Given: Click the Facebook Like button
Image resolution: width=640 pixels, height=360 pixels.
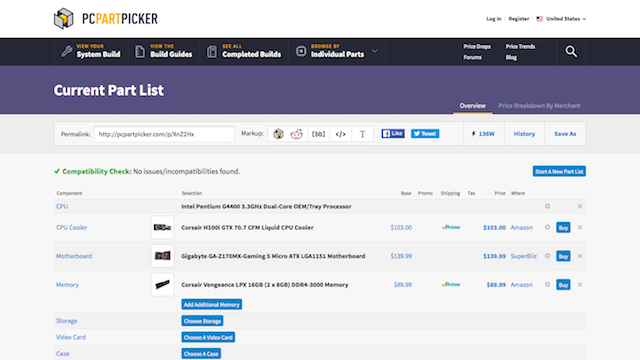Looking at the screenshot, I should (393, 133).
